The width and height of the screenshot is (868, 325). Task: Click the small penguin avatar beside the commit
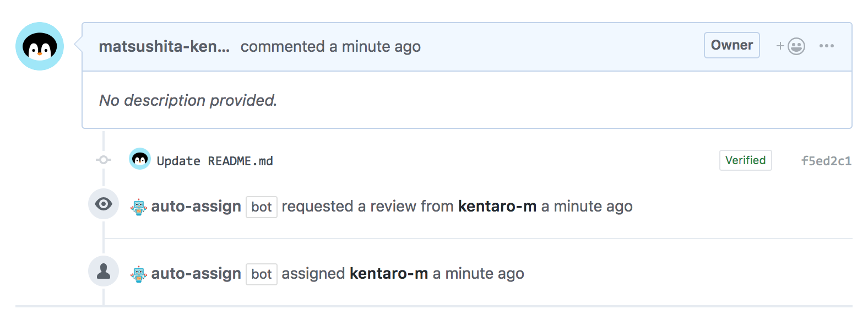[140, 159]
